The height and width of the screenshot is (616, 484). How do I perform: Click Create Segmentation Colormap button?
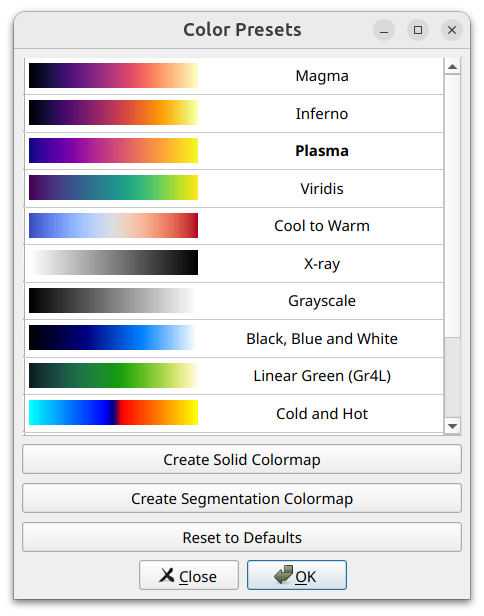pos(242,498)
